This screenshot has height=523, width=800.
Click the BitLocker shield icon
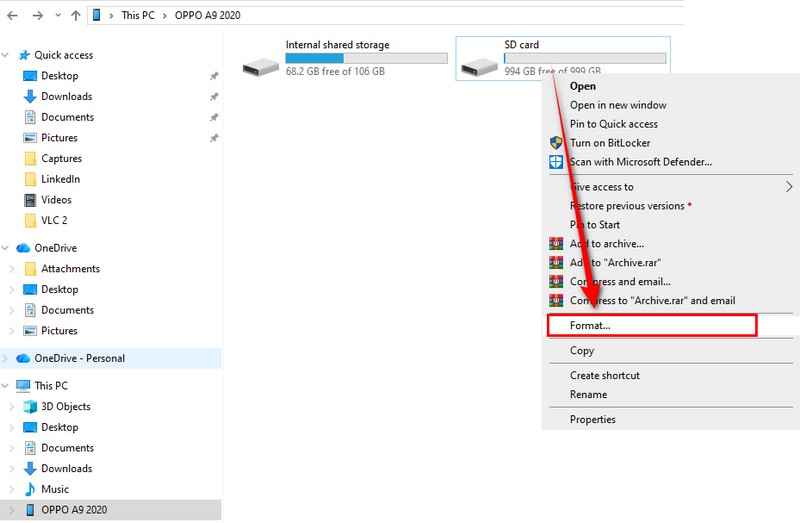(556, 143)
